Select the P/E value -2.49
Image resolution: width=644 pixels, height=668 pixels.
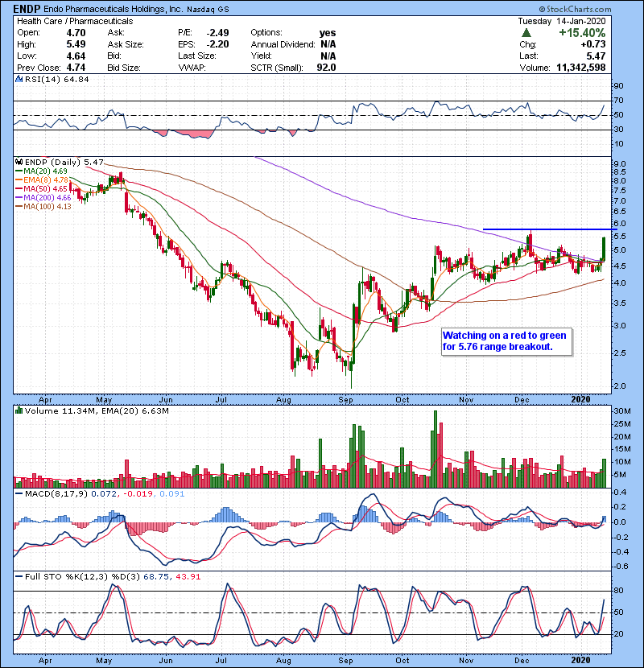[217, 33]
